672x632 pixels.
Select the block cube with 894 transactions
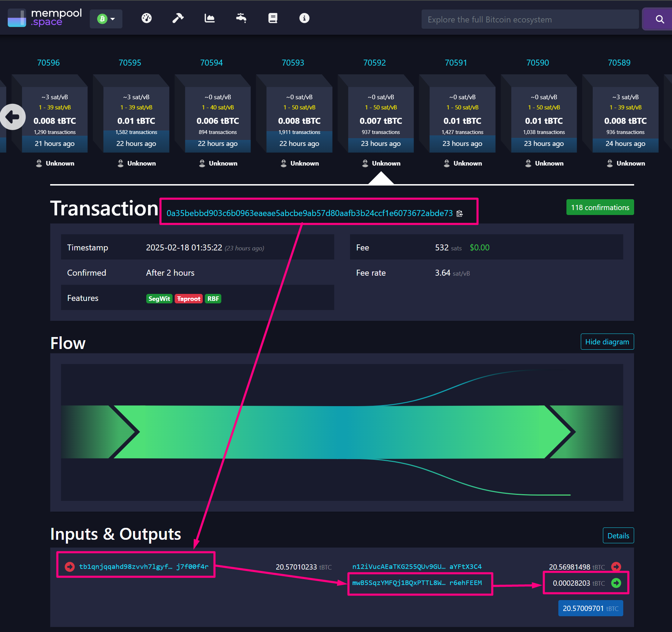tap(218, 120)
